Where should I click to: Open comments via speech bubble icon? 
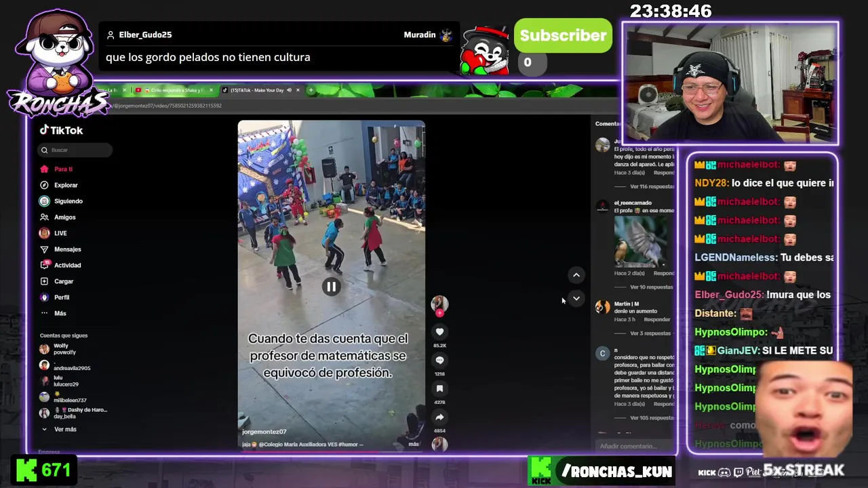pyautogui.click(x=439, y=360)
